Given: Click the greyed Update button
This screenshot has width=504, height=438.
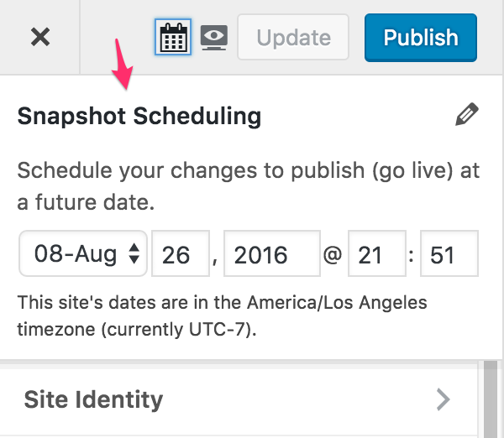Looking at the screenshot, I should 293,37.
